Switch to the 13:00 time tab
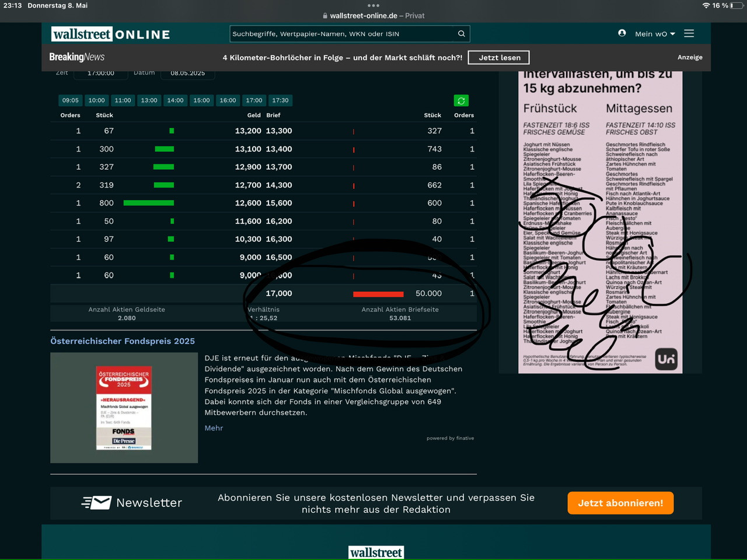Screen dimensions: 747x560 tap(149, 100)
